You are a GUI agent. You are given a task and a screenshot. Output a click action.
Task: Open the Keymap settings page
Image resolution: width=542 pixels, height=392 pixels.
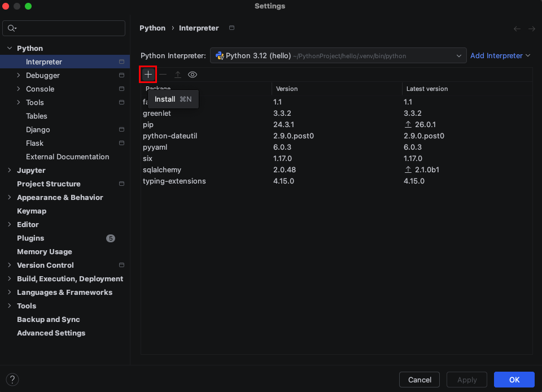tap(32, 211)
